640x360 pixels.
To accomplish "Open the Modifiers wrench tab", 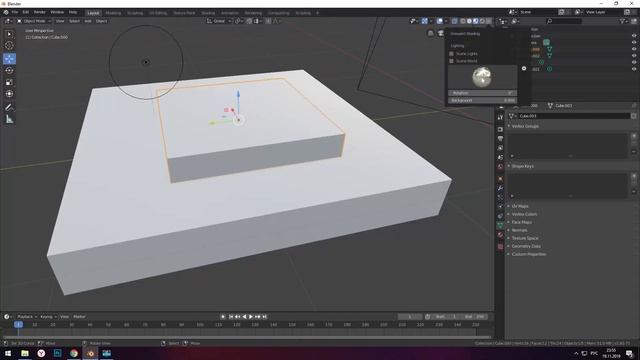I will (500, 188).
